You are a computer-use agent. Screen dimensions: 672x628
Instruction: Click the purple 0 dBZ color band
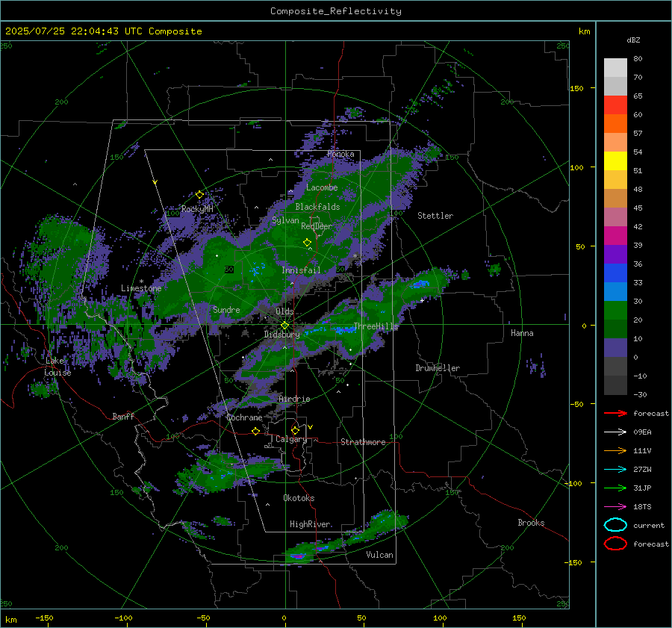point(615,348)
